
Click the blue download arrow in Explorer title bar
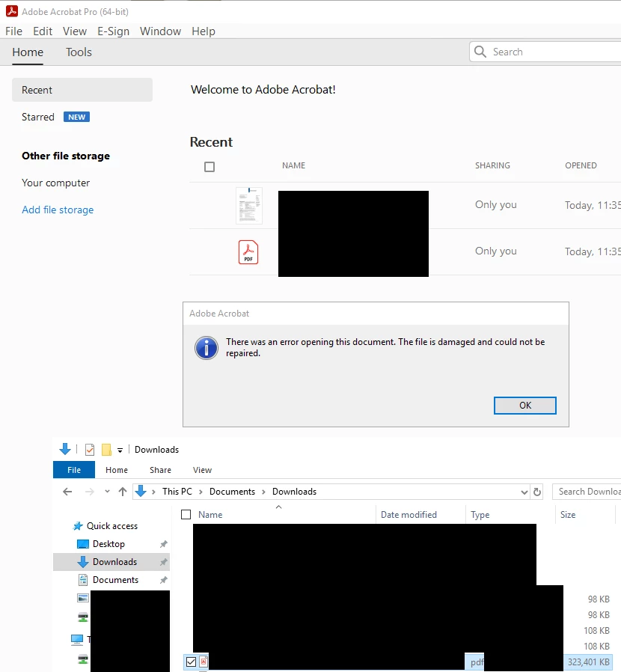pyautogui.click(x=65, y=449)
